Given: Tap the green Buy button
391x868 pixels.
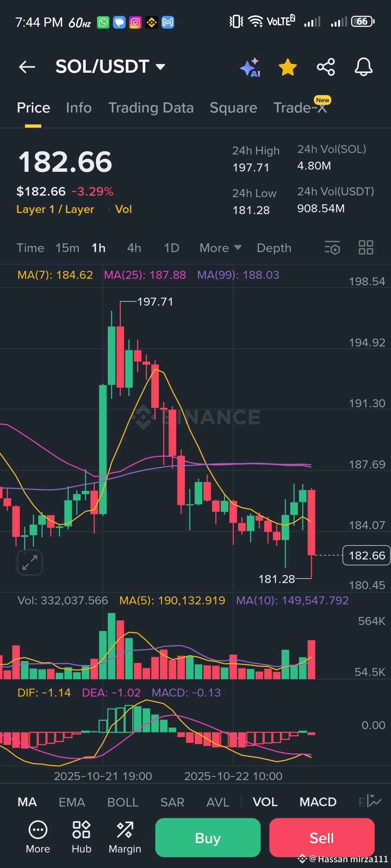Looking at the screenshot, I should 208,838.
